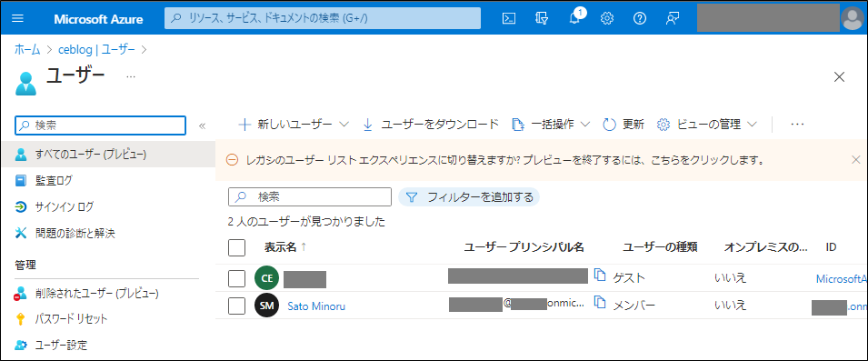The image size is (868, 361).
Task: Open the feedback icon in header
Action: click(673, 18)
